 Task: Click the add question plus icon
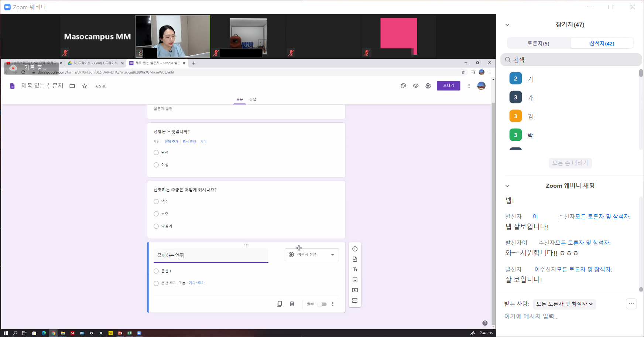[355, 249]
